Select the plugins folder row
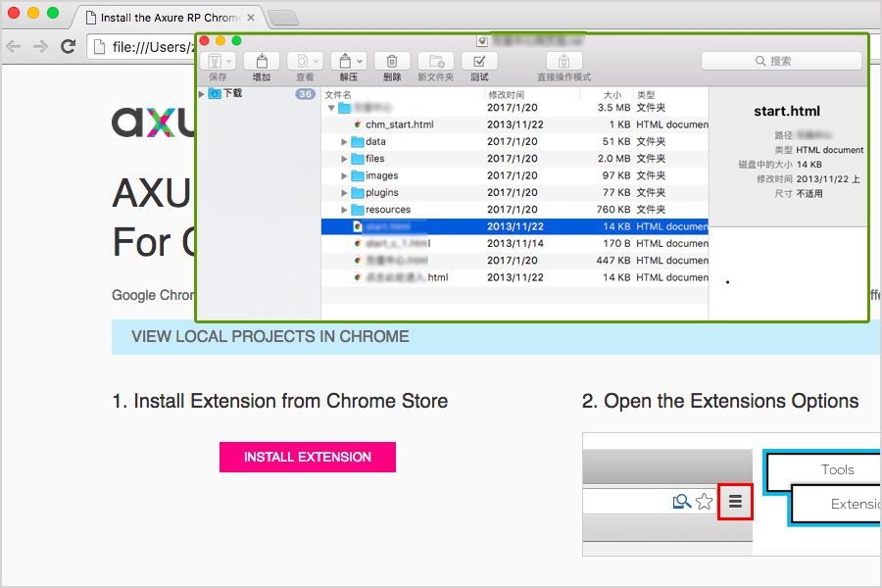The height and width of the screenshot is (588, 882). coord(514,192)
